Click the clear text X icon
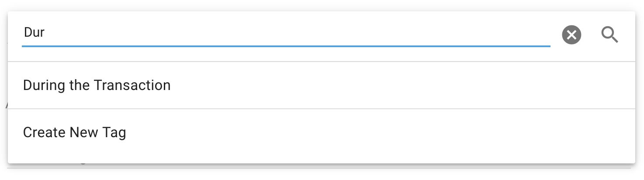Image resolution: width=644 pixels, height=180 pixels. coord(571,35)
